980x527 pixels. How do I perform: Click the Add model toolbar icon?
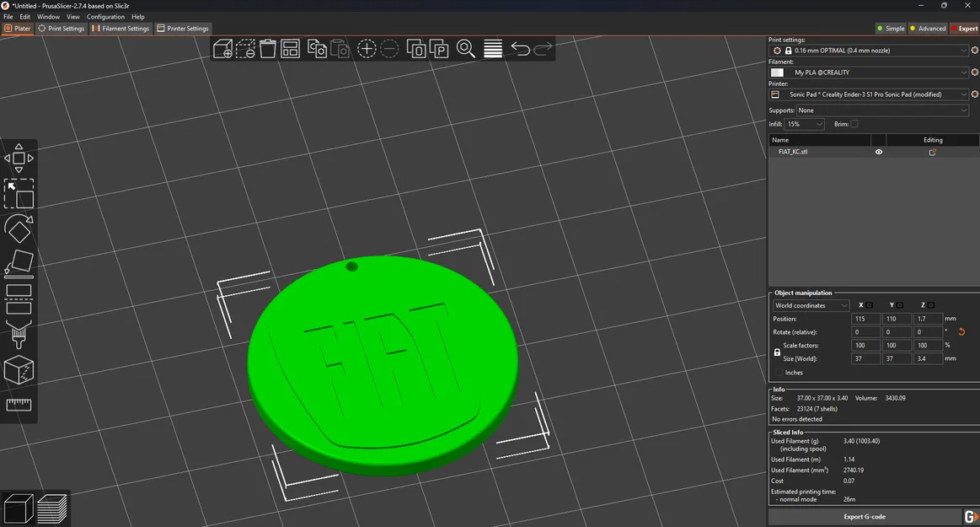pos(222,49)
